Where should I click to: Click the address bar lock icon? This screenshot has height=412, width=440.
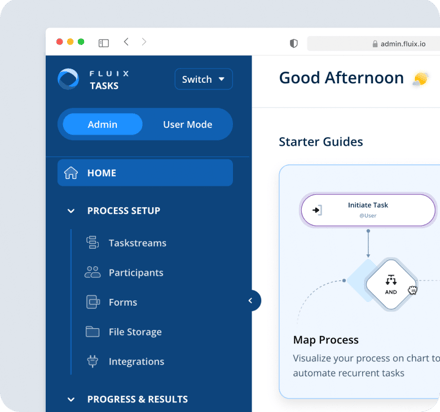(x=375, y=44)
